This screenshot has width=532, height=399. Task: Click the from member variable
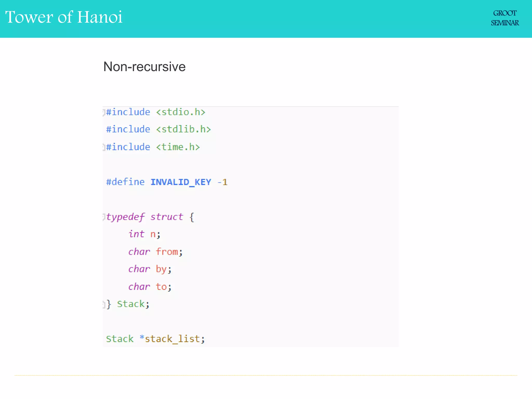[x=167, y=252]
